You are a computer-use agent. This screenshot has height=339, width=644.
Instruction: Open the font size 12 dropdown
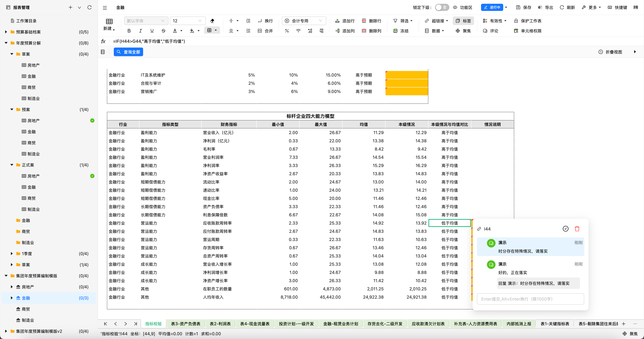point(187,21)
